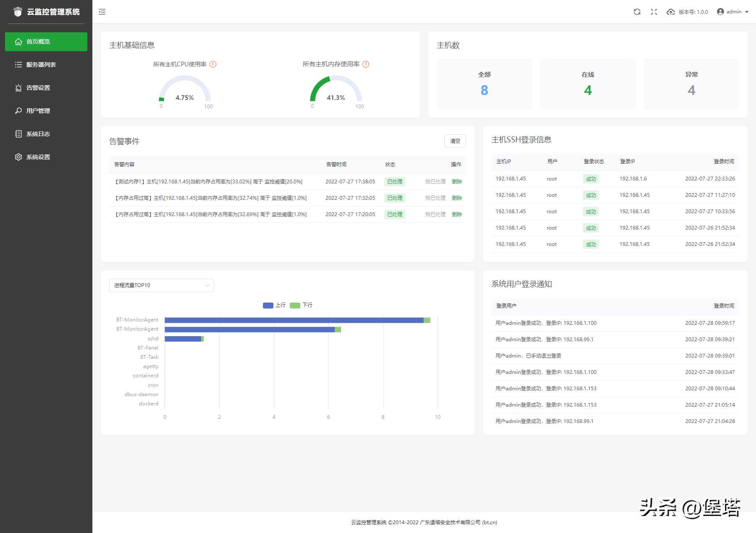The height and width of the screenshot is (533, 756).
Task: Click 已处理 status tag of 测试内存1 alert
Action: [395, 182]
